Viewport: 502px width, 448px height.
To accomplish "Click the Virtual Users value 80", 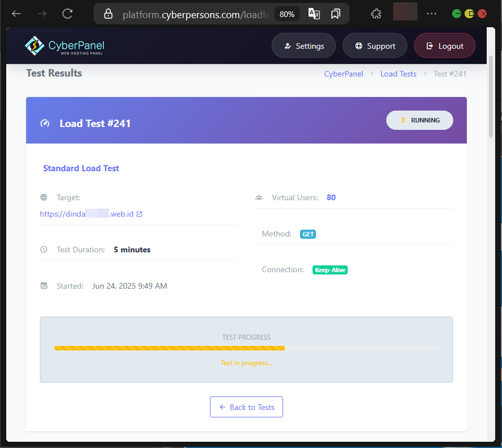I will coord(331,197).
